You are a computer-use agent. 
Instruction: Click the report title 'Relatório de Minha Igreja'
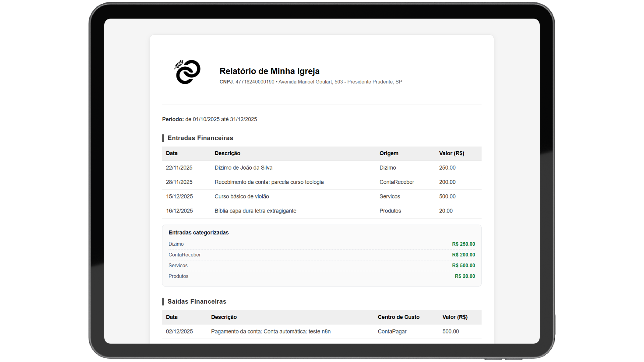269,71
